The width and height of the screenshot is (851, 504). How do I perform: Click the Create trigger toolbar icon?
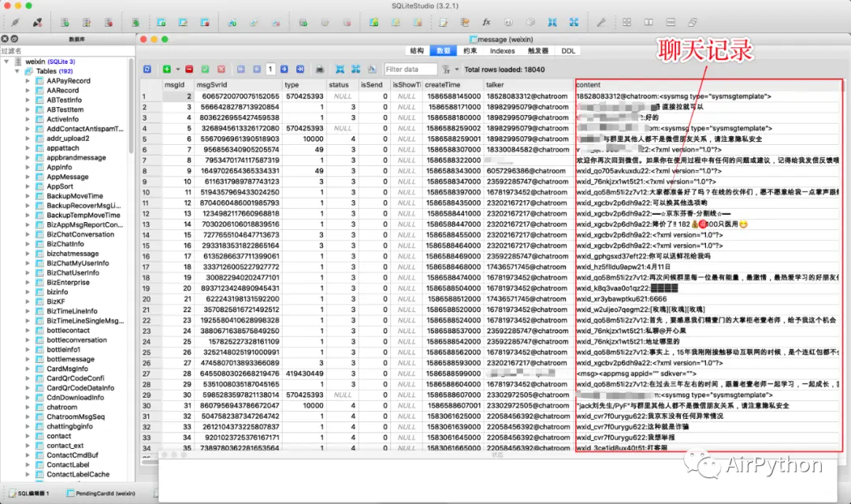(303, 23)
